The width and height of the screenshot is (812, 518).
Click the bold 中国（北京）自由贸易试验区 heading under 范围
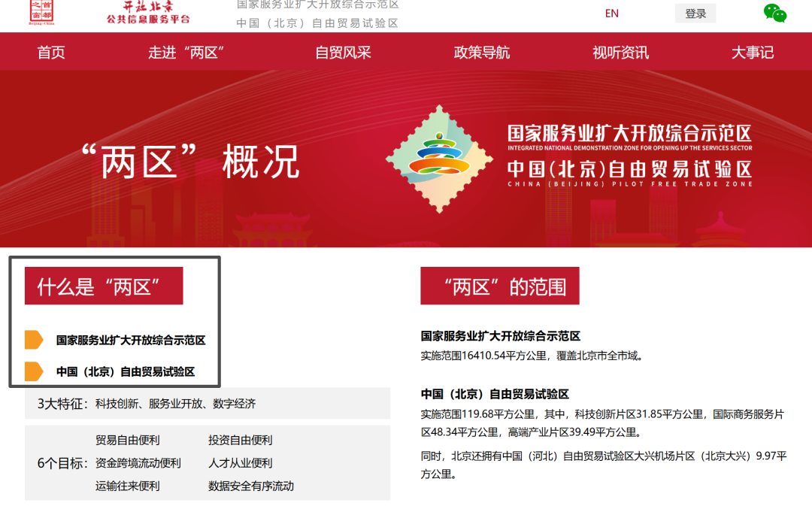point(495,394)
